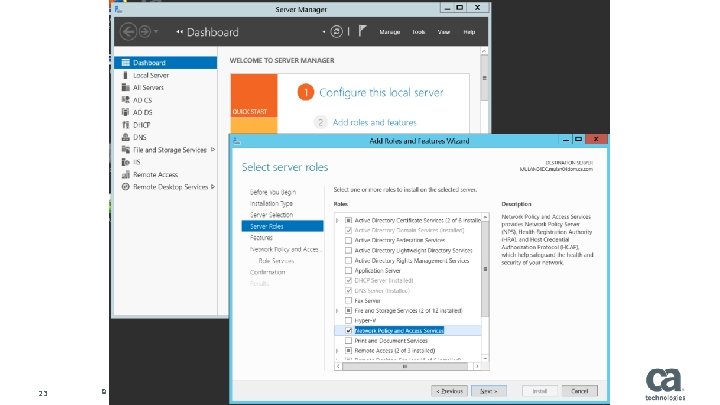Screen dimensions: 720x405
Task: Click the back arrow in Server Manager
Action: 129,32
